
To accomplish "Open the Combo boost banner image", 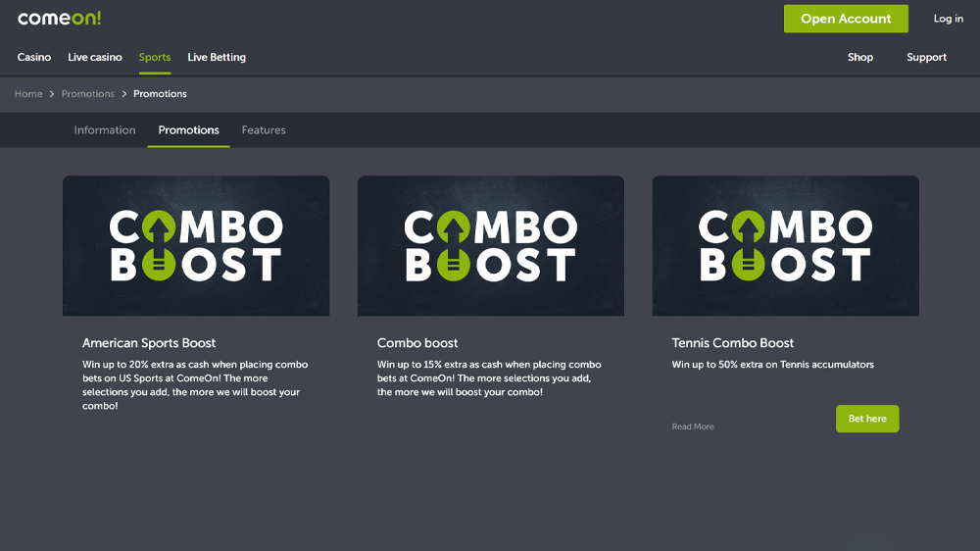I will (x=491, y=246).
